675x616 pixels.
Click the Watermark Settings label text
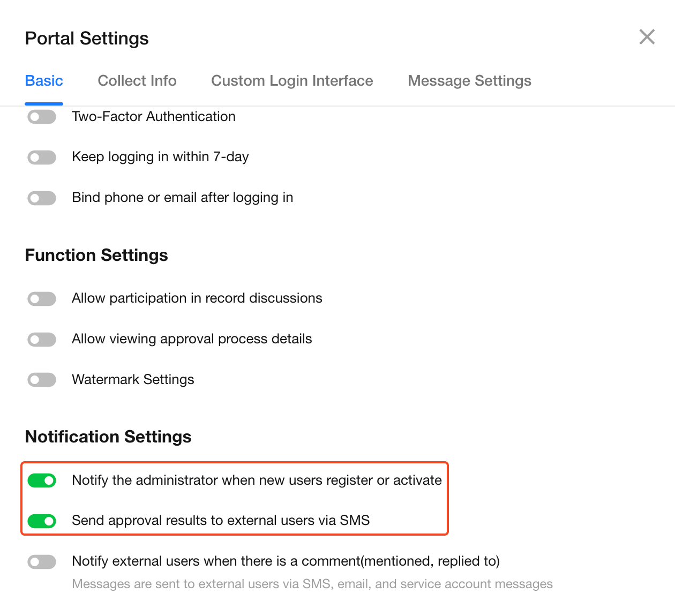[133, 380]
